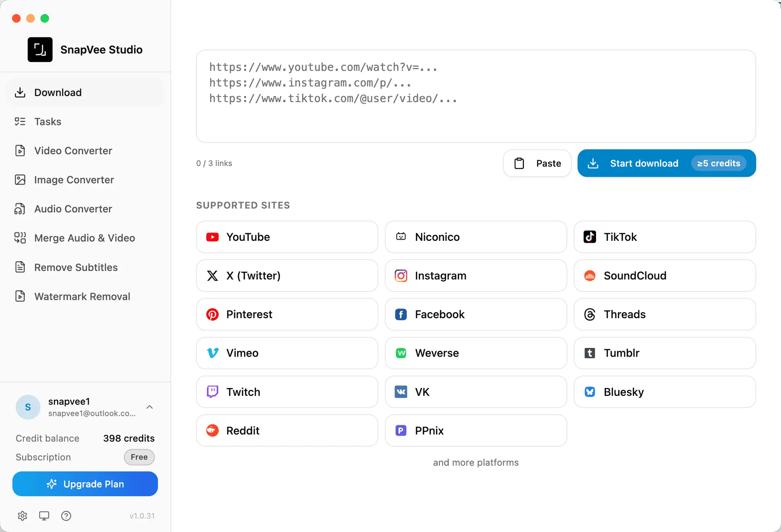Click the snapvee1 avatar circle
Viewport: 781px width, 532px height.
28,407
